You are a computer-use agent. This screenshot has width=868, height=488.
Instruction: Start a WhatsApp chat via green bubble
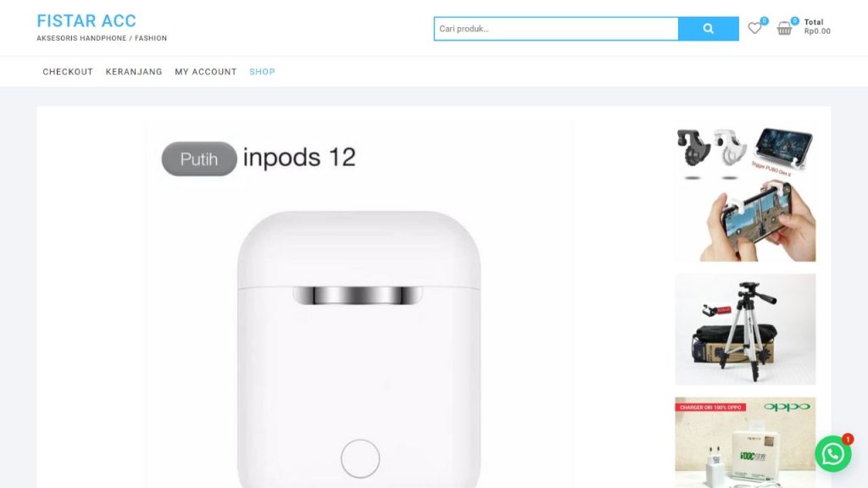[x=832, y=454]
